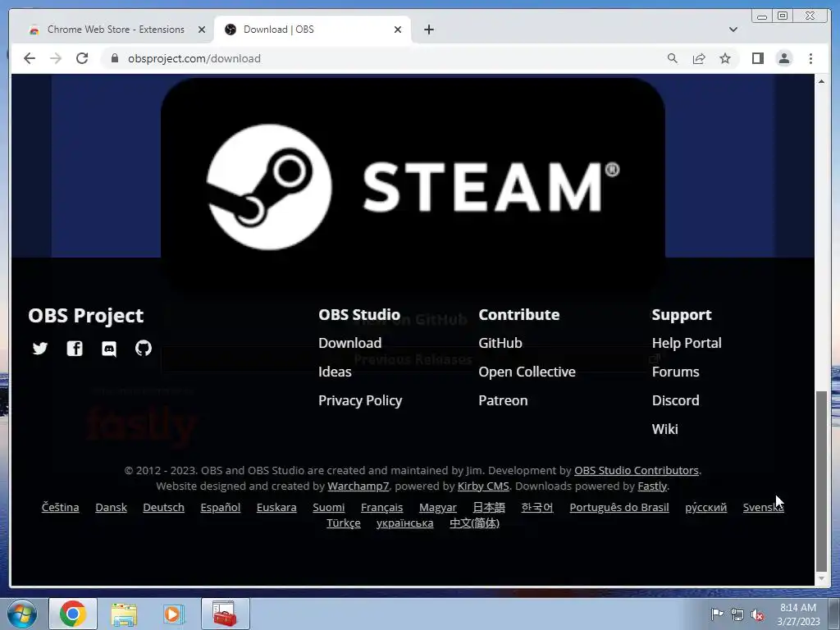Open the OBS Discord icon in footer
The width and height of the screenshot is (840, 630).
(x=109, y=349)
